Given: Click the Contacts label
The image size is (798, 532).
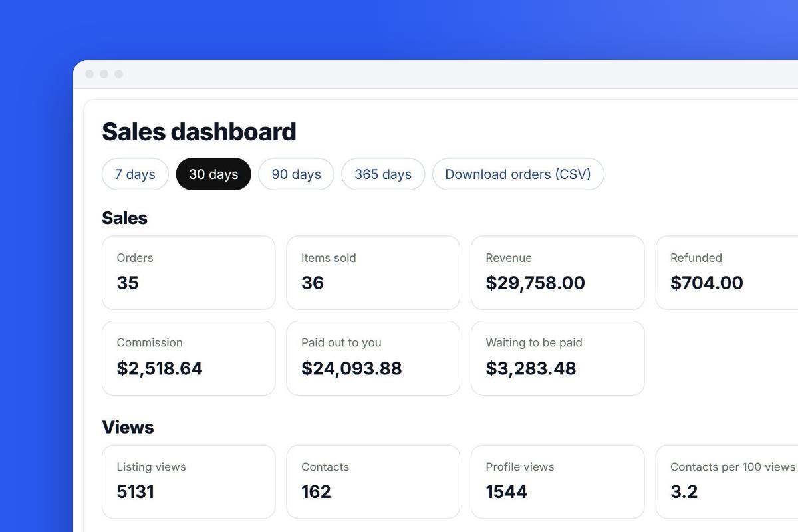Looking at the screenshot, I should click(x=325, y=467).
